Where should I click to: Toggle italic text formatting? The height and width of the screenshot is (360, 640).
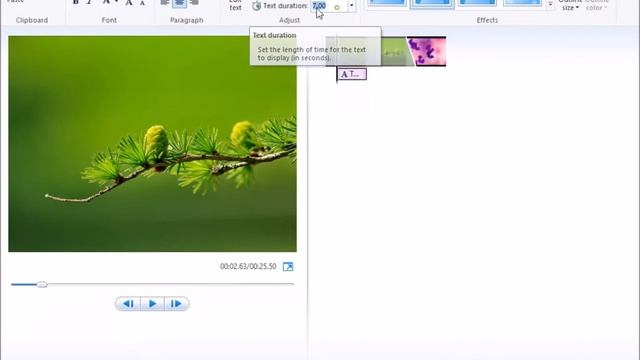point(89,2)
